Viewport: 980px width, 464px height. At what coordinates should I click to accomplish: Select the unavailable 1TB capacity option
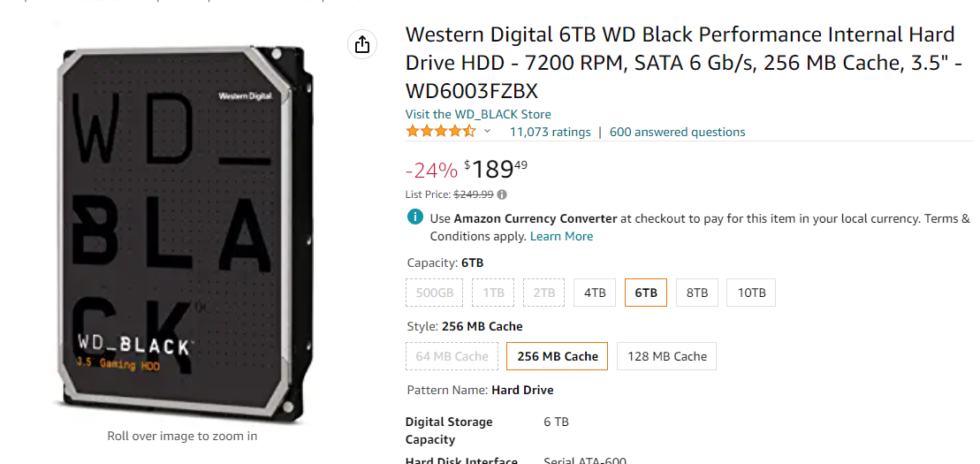pyautogui.click(x=493, y=293)
